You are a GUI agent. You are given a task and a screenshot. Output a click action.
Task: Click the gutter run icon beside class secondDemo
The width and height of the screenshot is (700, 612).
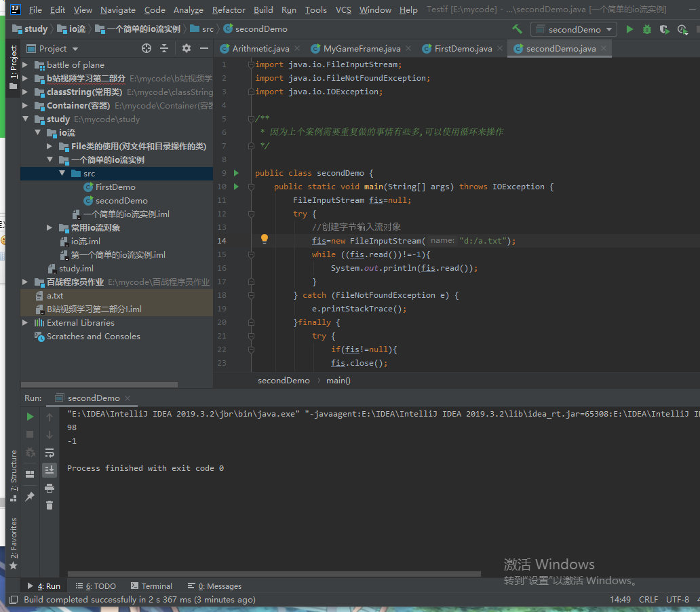point(237,173)
